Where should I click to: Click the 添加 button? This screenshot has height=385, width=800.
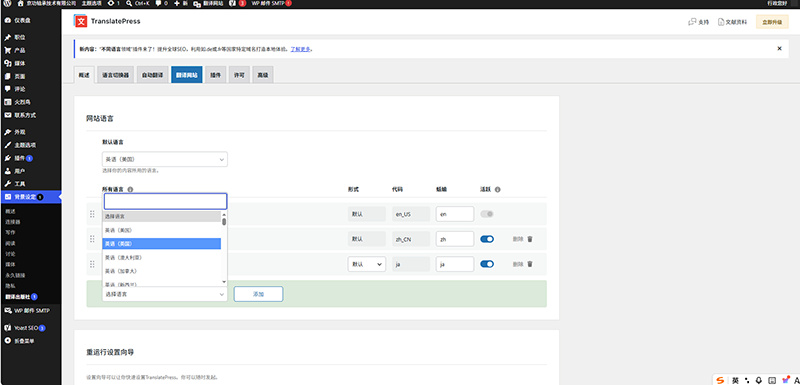(258, 294)
